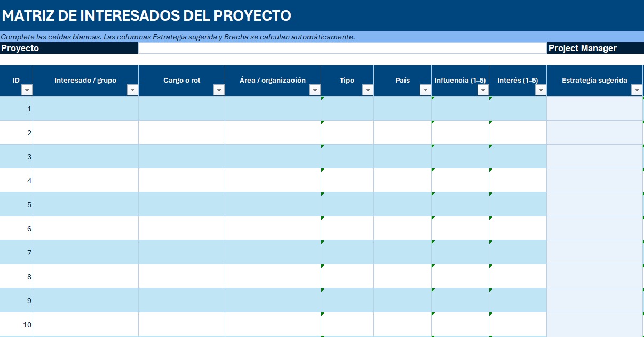This screenshot has height=337, width=644.
Task: Open the Estrategia sugerida filter dropdown
Action: coord(637,90)
